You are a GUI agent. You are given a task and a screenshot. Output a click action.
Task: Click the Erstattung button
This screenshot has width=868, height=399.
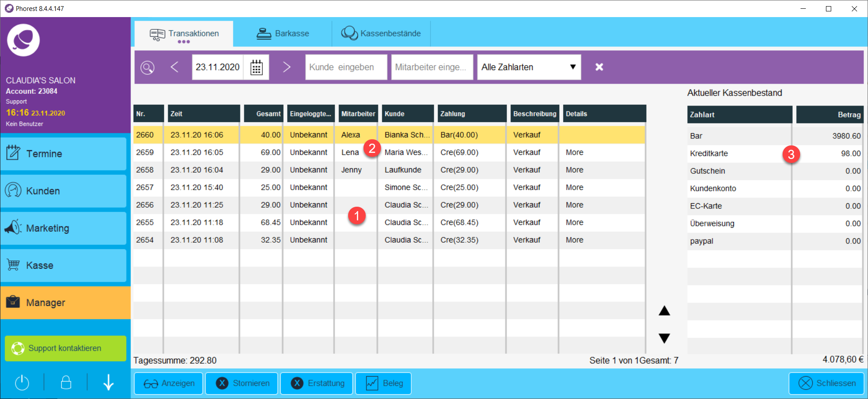point(317,383)
